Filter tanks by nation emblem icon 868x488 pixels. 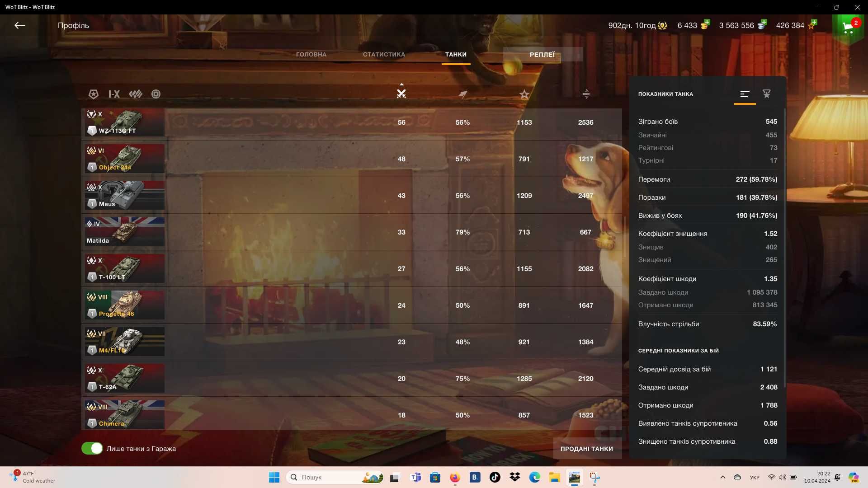pyautogui.click(x=94, y=94)
